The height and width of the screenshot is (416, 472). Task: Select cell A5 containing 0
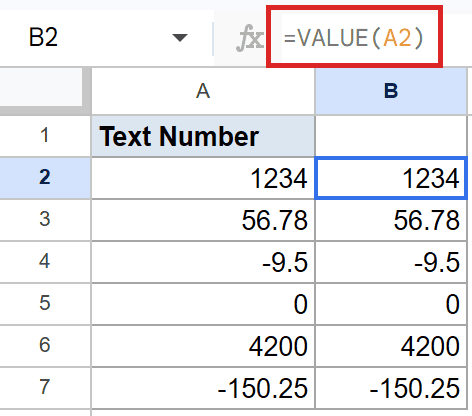click(x=203, y=304)
